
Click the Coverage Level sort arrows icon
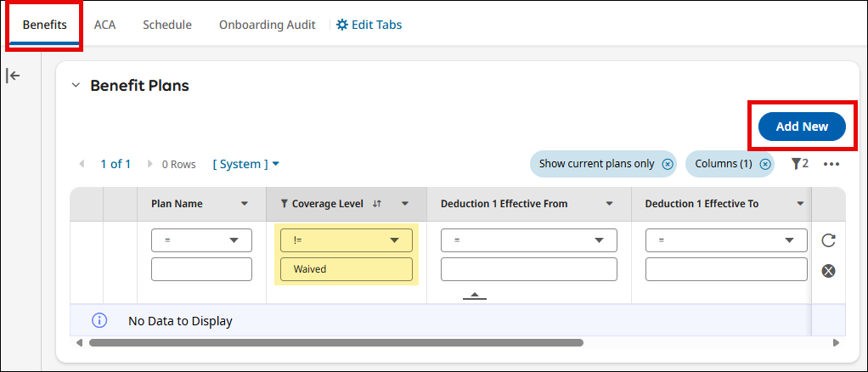[x=377, y=204]
